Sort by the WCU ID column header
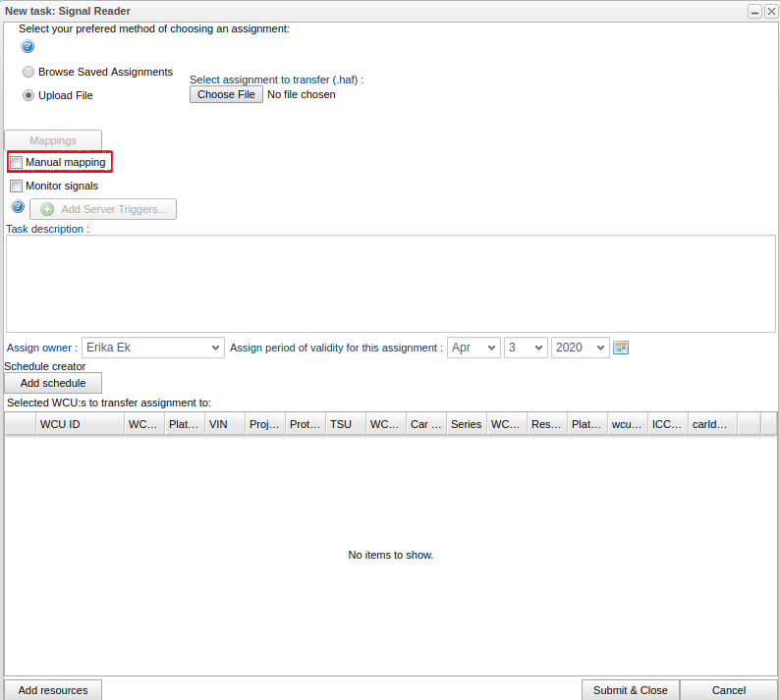The height and width of the screenshot is (700, 780). [79, 424]
